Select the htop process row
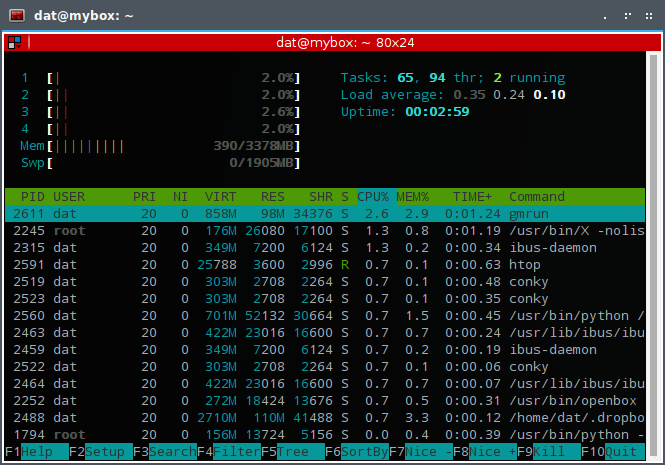The image size is (665, 465). point(325,265)
